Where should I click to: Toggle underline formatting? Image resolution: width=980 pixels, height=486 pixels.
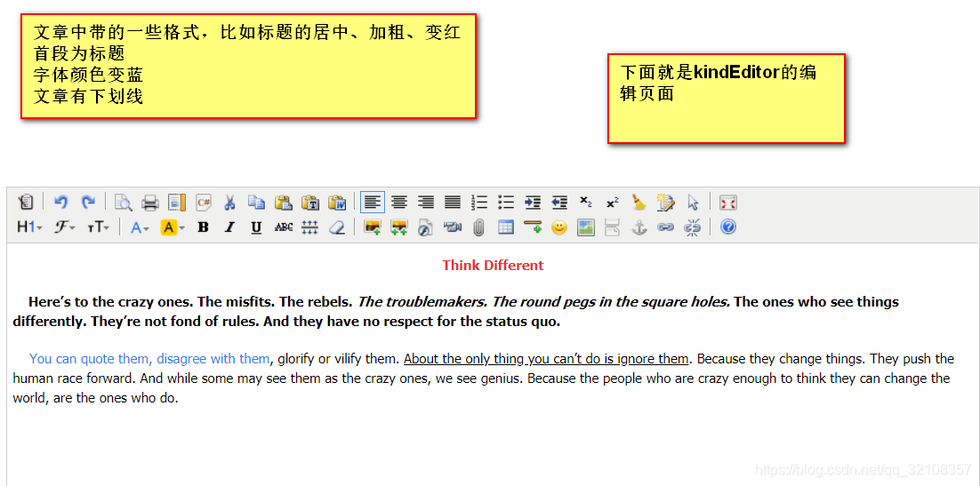[256, 227]
